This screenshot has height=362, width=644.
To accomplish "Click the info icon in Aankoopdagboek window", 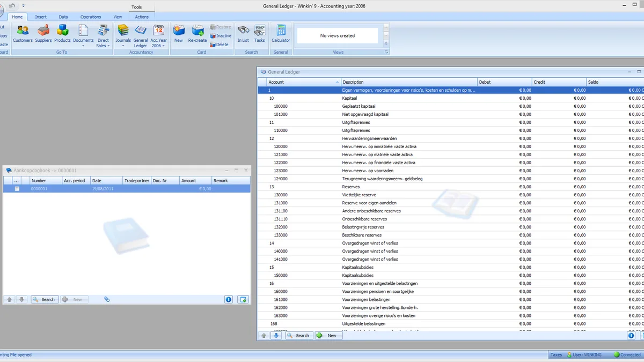I will point(229,299).
